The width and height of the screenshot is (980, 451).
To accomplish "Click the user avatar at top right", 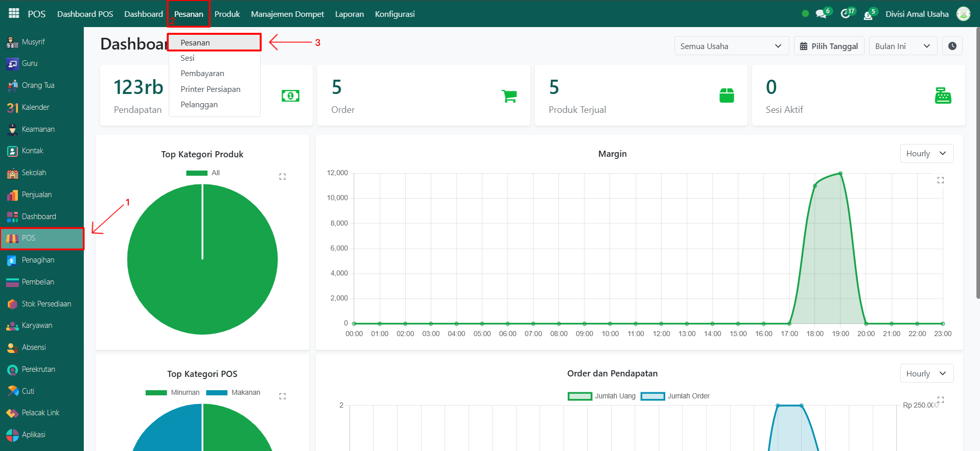I will tap(963, 14).
